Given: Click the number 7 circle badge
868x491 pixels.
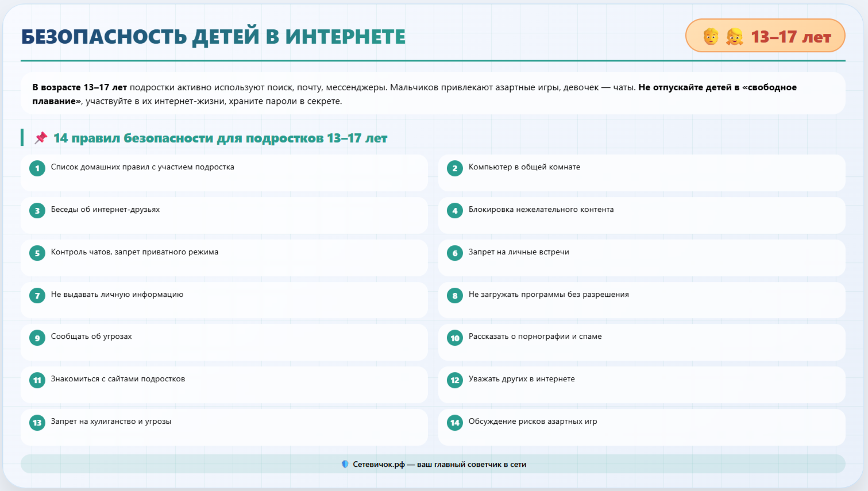Looking at the screenshot, I should click(37, 296).
